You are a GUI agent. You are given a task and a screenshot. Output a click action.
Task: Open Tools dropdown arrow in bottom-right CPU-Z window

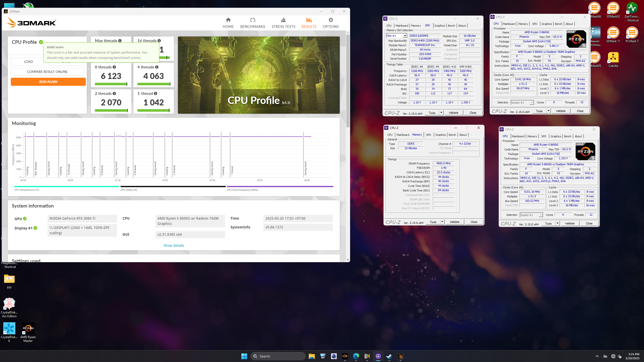pyautogui.click(x=557, y=223)
